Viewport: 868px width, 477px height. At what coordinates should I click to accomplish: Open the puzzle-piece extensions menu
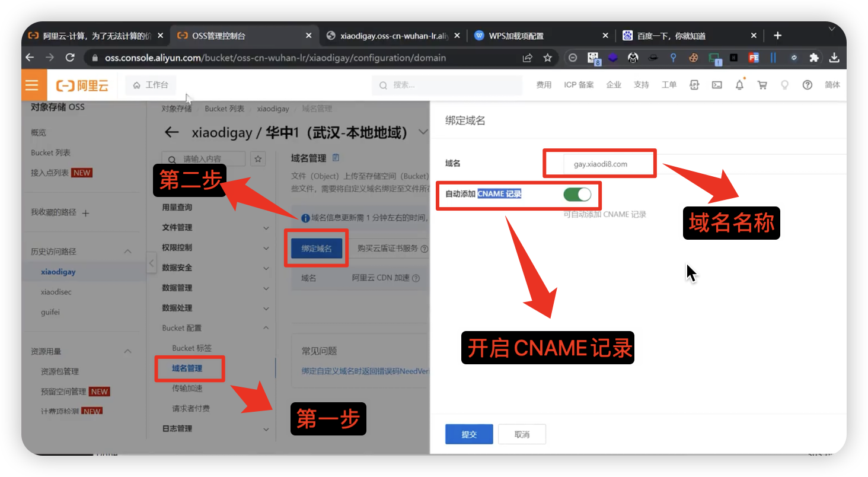[x=814, y=58]
